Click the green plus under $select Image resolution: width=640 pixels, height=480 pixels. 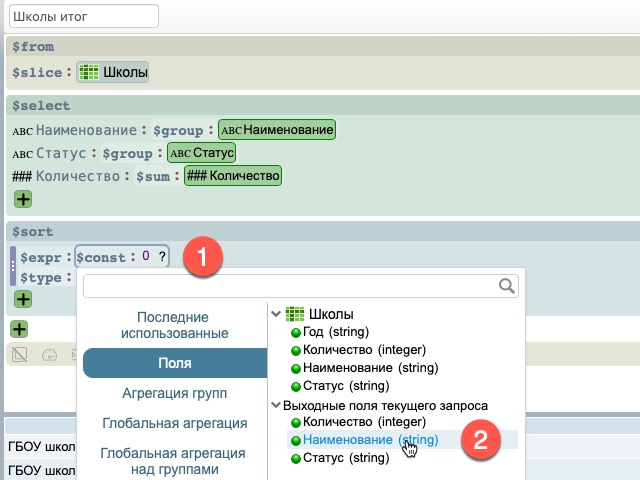click(x=21, y=200)
